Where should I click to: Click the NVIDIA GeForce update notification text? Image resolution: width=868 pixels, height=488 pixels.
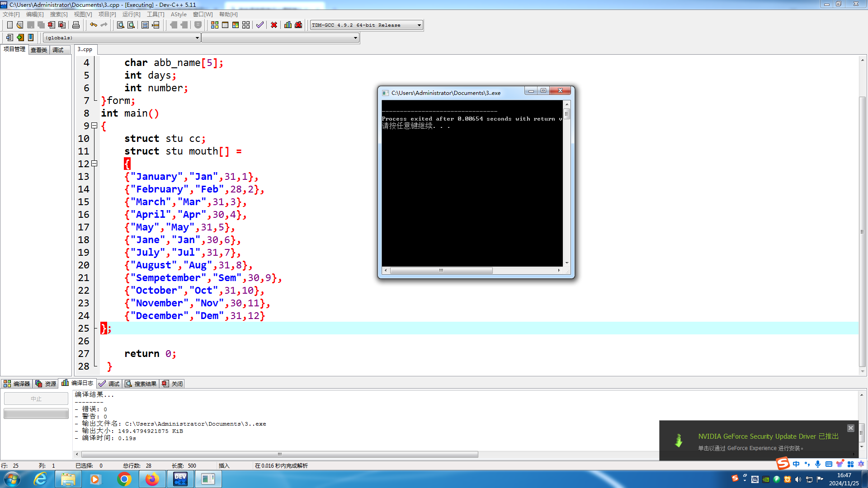(768, 436)
